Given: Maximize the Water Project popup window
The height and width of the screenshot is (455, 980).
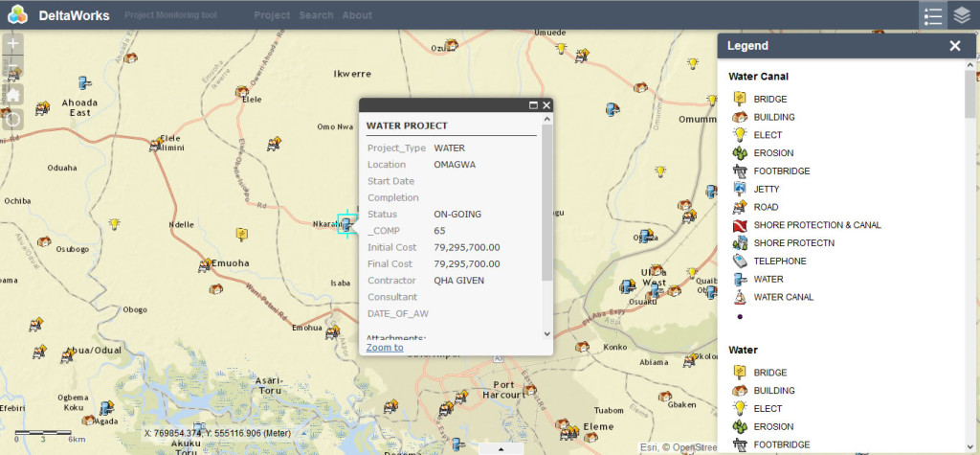Looking at the screenshot, I should pyautogui.click(x=533, y=105).
